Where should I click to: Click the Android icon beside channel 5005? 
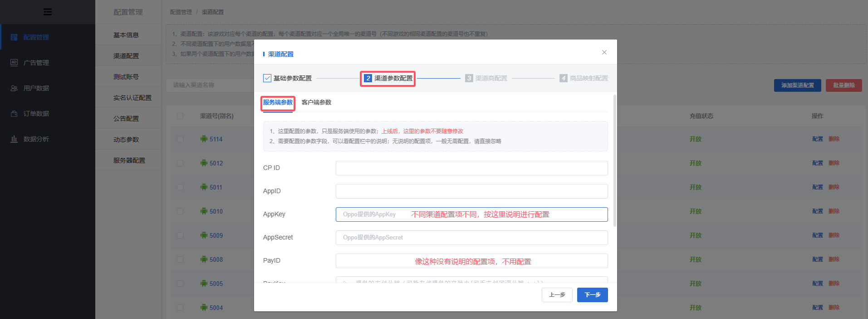point(204,283)
